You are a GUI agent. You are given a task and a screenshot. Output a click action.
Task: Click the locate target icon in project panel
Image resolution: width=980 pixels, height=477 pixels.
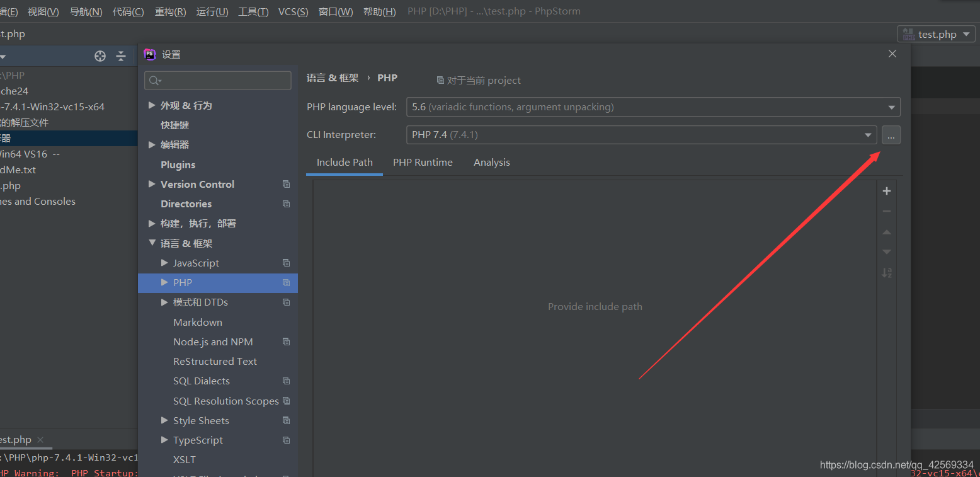click(100, 56)
